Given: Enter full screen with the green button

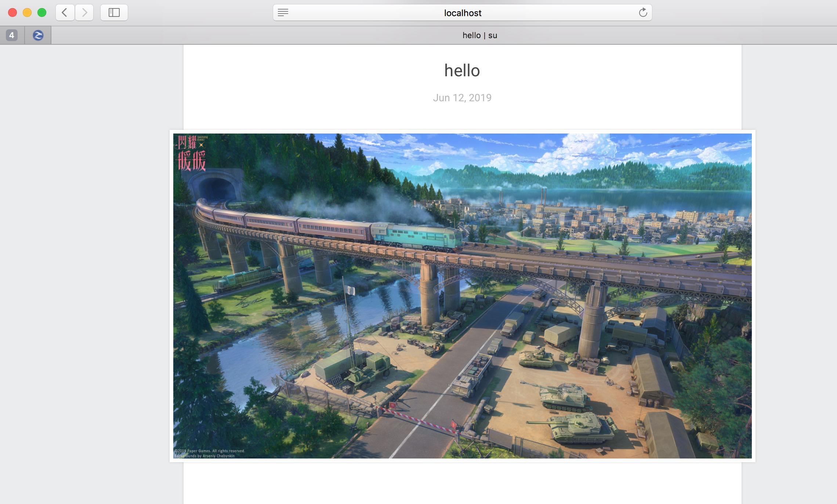Looking at the screenshot, I should point(42,12).
